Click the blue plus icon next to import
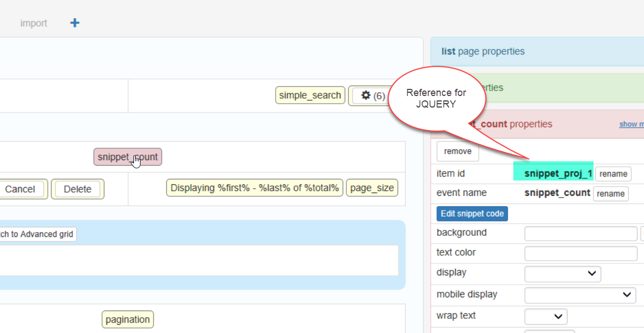Image resolution: width=644 pixels, height=333 pixels. (x=75, y=23)
